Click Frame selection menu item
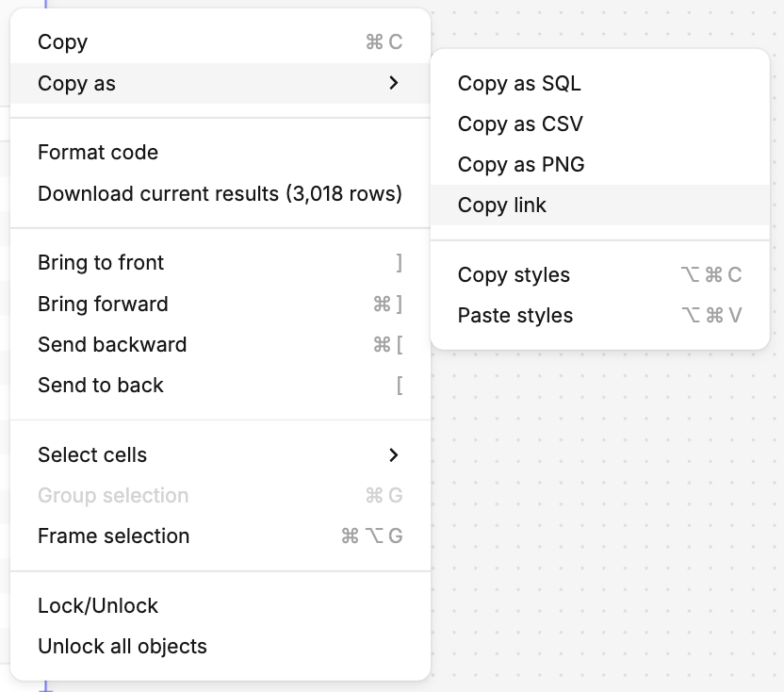 [x=114, y=536]
